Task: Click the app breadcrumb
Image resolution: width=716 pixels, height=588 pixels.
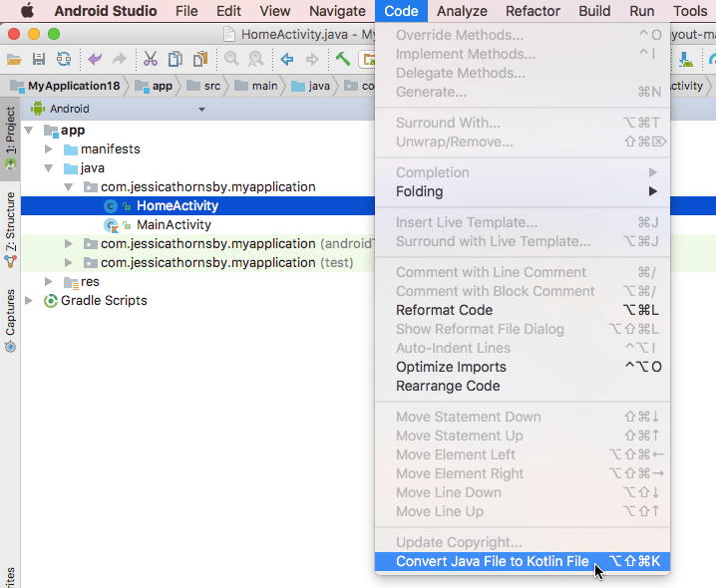Action: (x=155, y=86)
